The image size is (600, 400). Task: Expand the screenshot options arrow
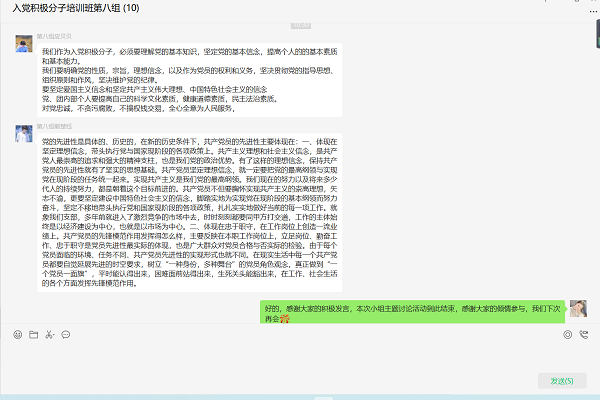(54, 335)
